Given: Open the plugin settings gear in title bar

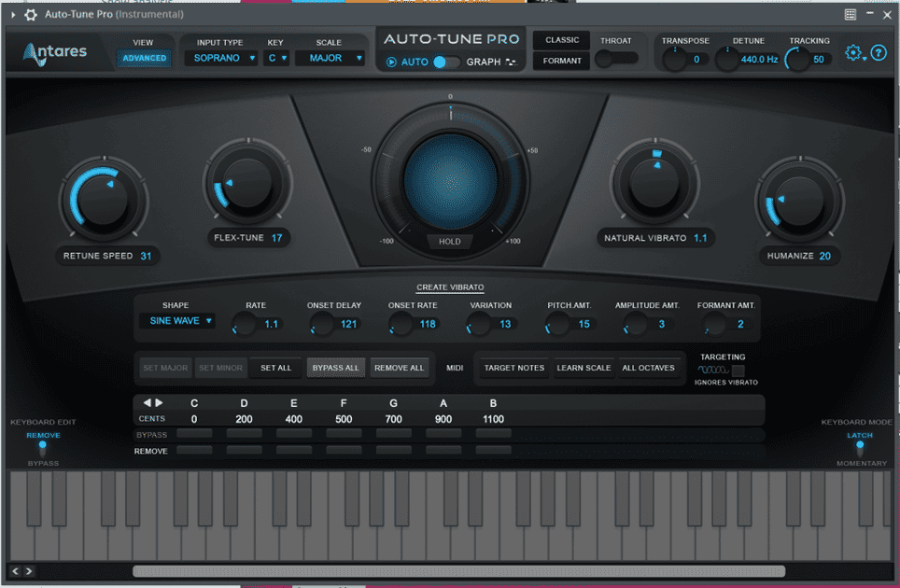Looking at the screenshot, I should (x=31, y=14).
